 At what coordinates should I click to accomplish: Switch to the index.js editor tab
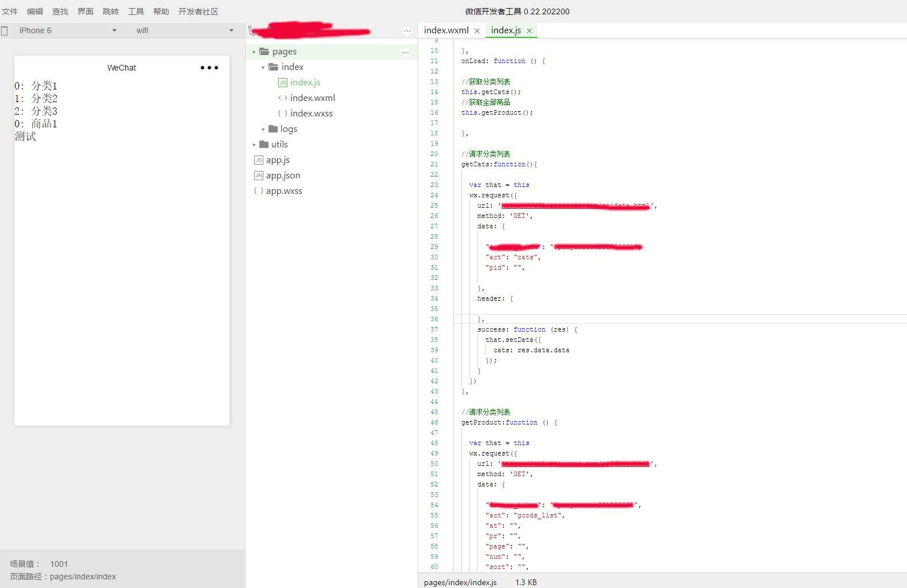pos(506,30)
